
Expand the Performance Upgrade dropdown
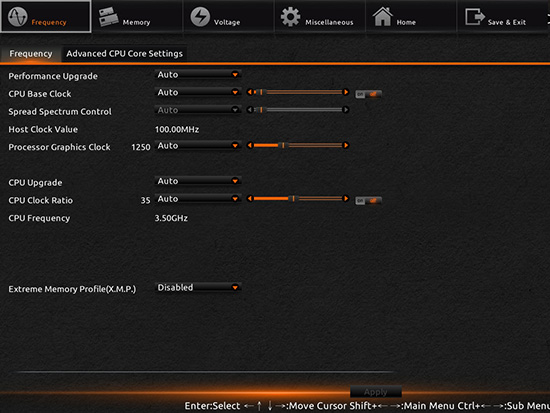[198, 74]
